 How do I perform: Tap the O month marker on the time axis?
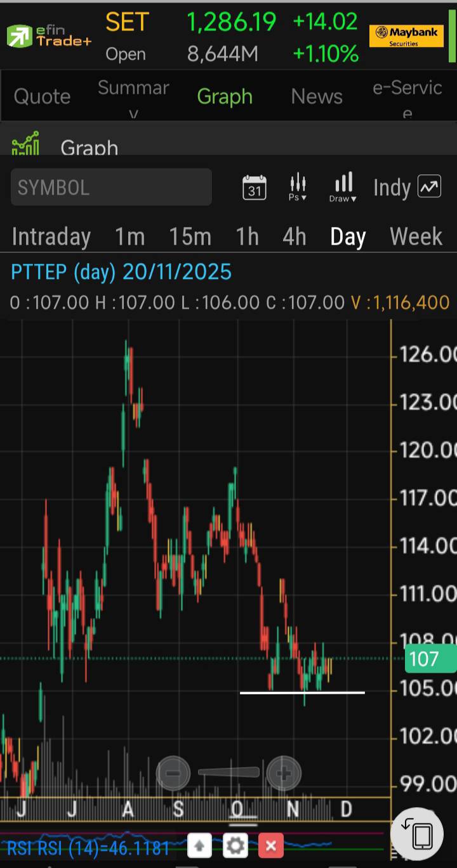238,809
